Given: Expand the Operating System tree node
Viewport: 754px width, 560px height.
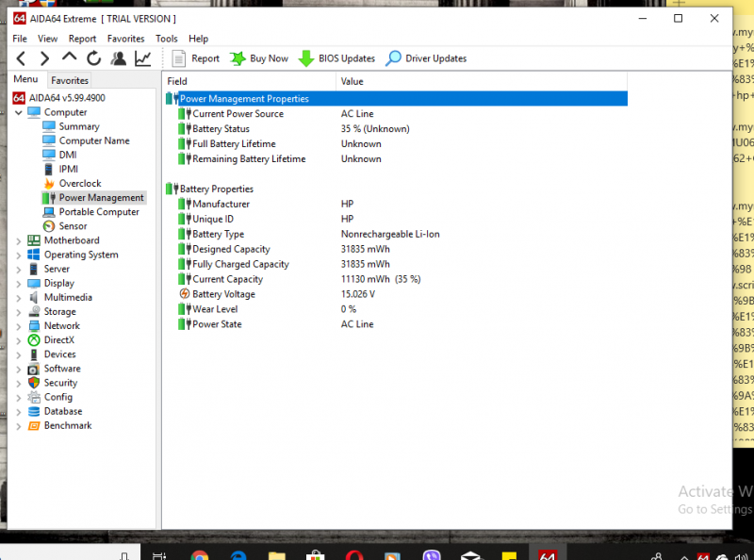Looking at the screenshot, I should point(19,255).
